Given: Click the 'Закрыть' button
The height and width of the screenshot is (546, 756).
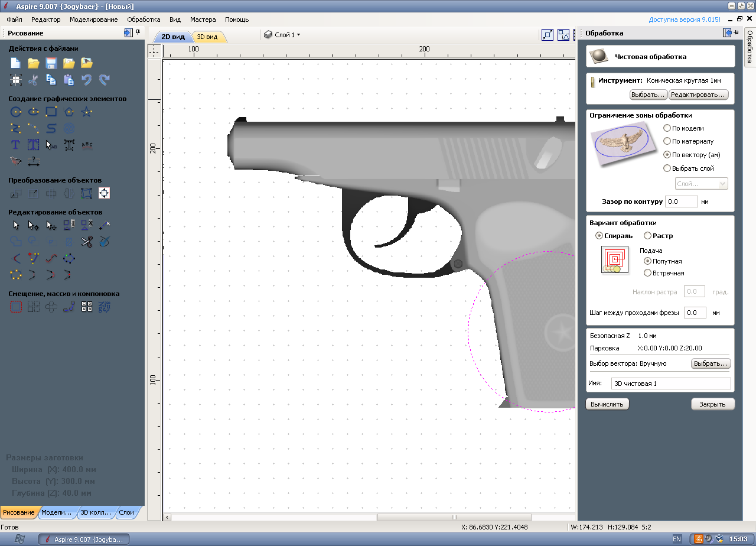Looking at the screenshot, I should tap(713, 404).
